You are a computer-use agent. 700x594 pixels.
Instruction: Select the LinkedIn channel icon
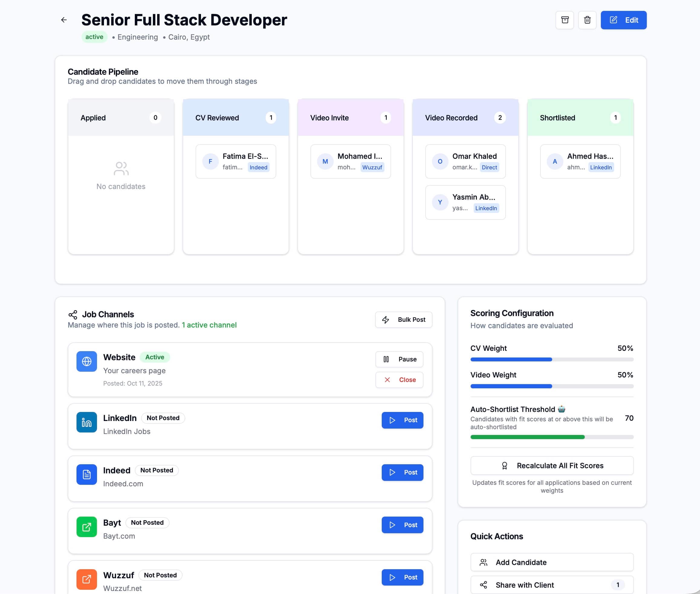tap(86, 422)
